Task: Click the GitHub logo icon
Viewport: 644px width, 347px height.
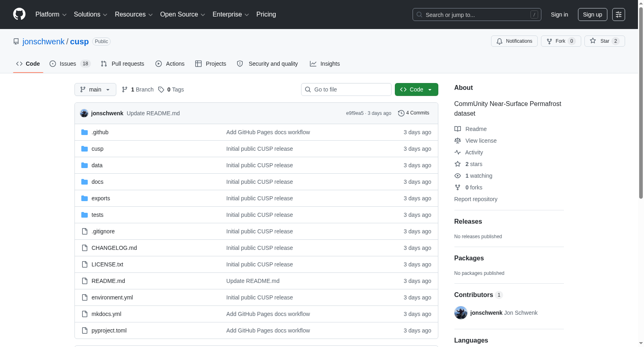Action: tap(19, 14)
